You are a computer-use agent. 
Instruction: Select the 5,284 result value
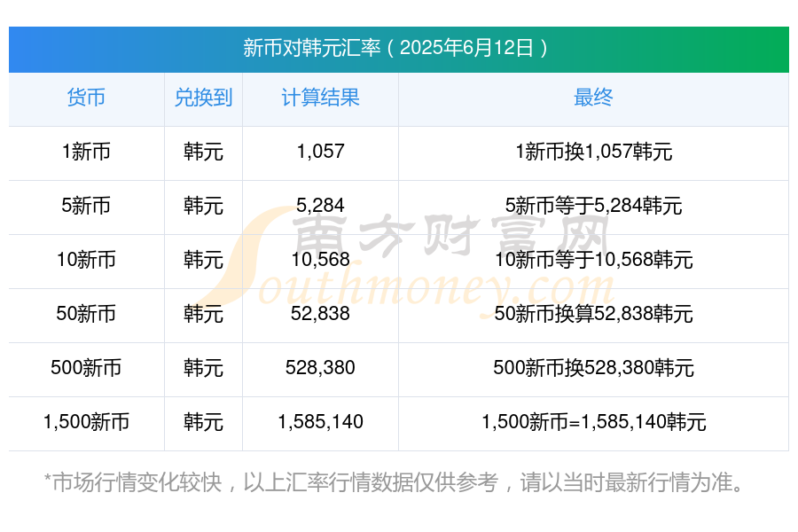[x=321, y=205]
